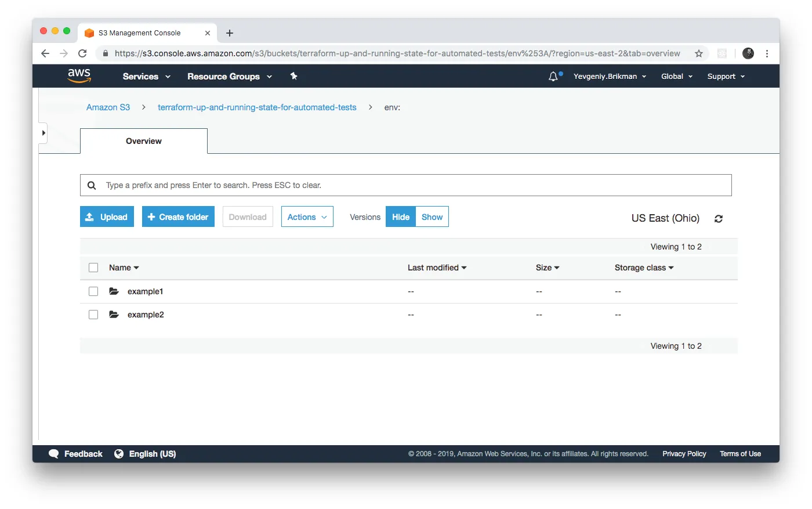Click the language globe icon

click(x=119, y=454)
